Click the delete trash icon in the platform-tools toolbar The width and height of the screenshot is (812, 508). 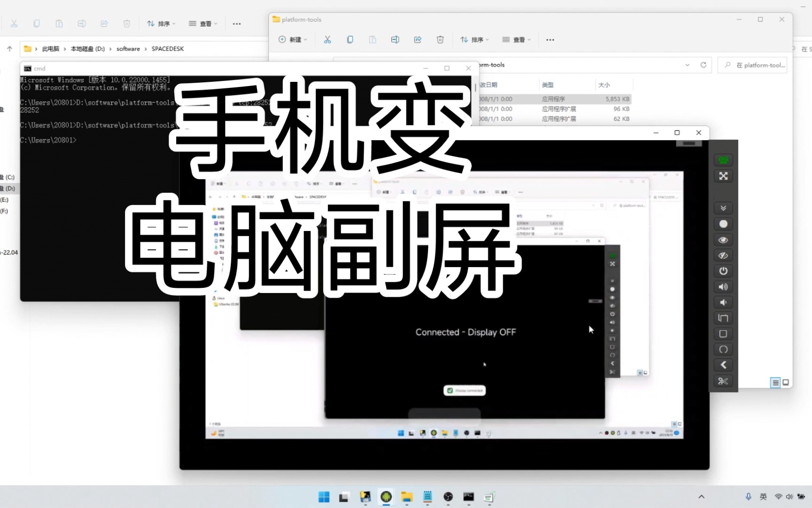click(x=440, y=40)
